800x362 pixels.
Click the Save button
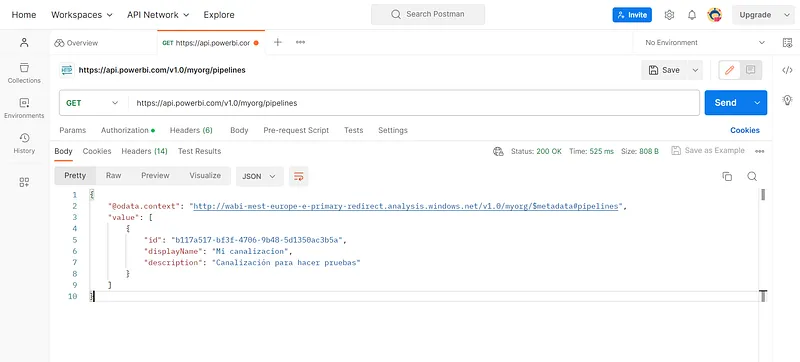click(664, 70)
